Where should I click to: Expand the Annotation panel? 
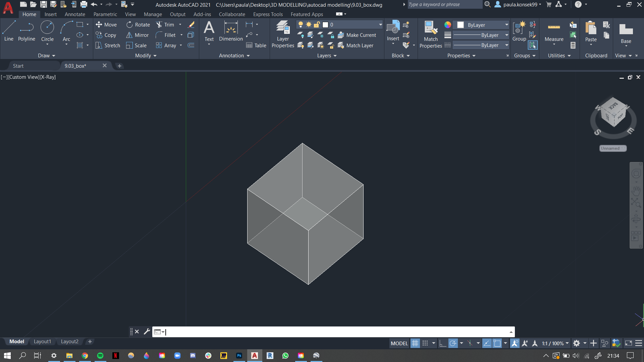(x=234, y=56)
